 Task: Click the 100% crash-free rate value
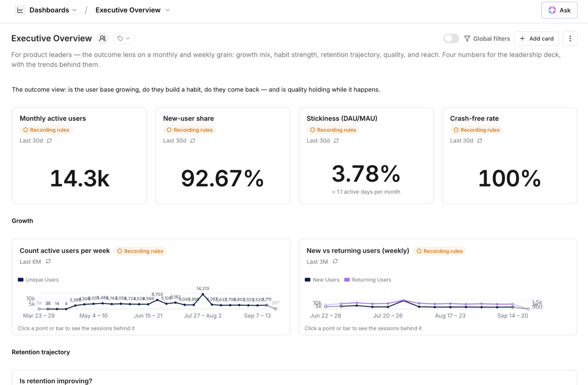pos(509,178)
